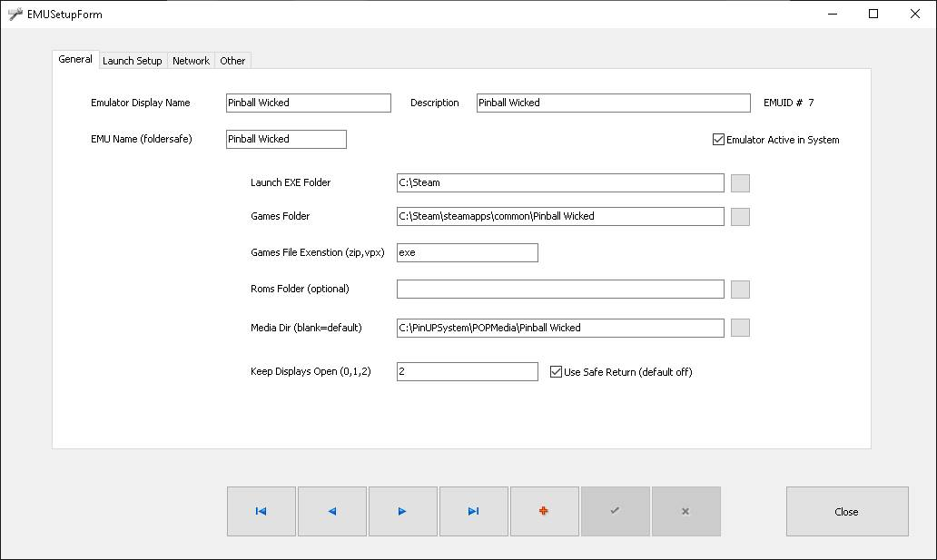Click the Games Folder label

[x=281, y=216]
